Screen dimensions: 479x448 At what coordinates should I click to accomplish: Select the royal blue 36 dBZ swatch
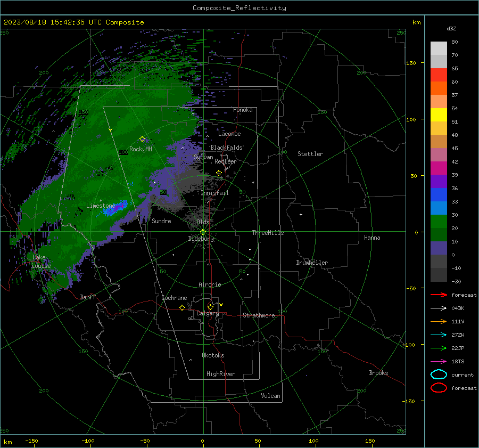coord(439,194)
